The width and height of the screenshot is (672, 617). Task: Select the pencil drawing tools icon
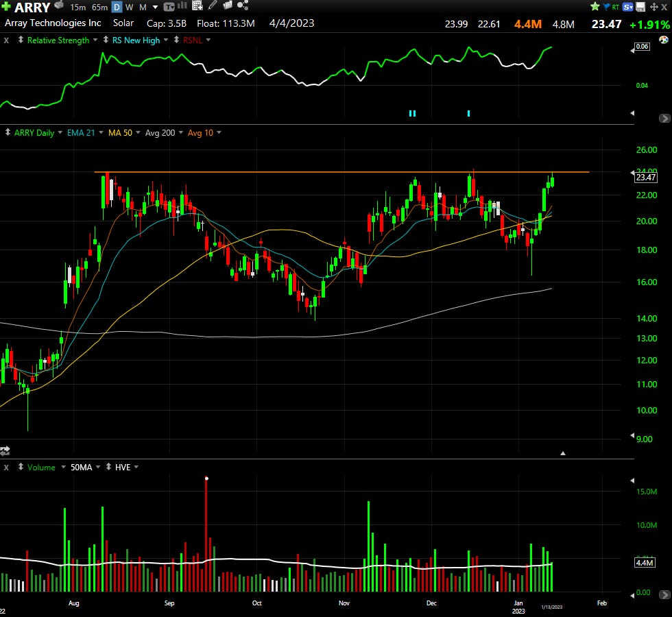pos(213,5)
